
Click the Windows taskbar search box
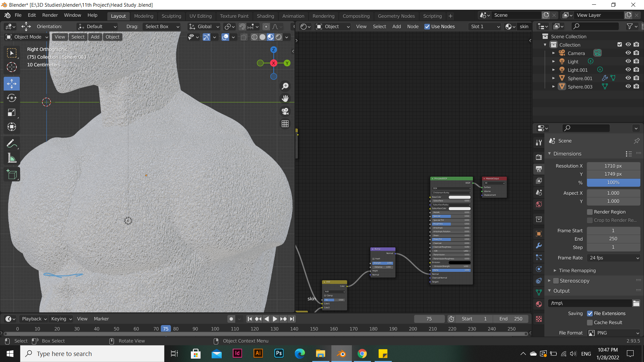92,354
